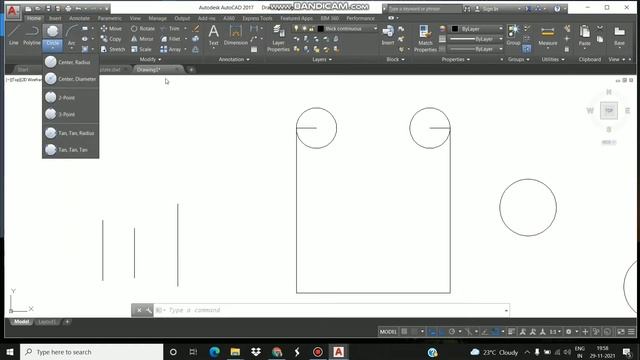Select the Erase tool icon
The height and width of the screenshot is (360, 640).
(196, 29)
